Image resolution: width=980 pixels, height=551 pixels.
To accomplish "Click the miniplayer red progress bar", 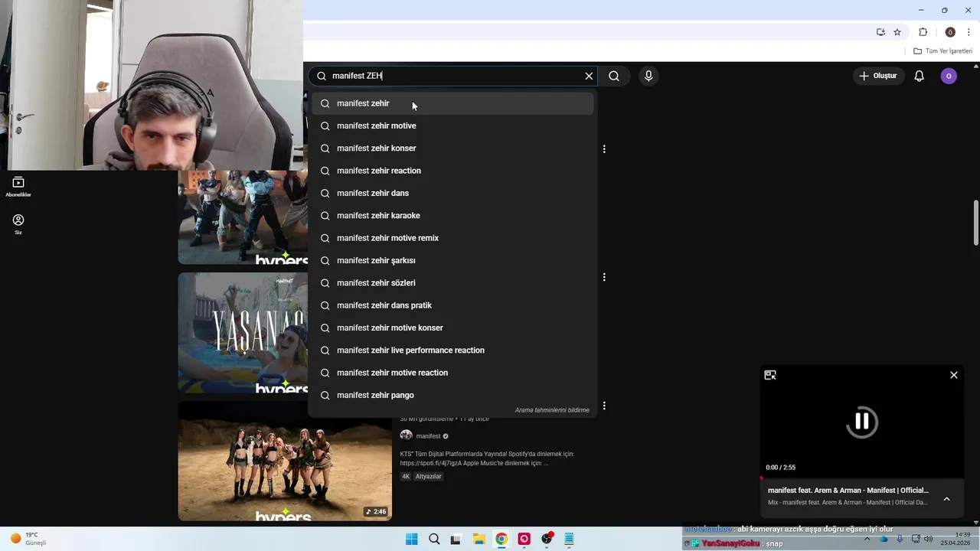I will coord(862,478).
